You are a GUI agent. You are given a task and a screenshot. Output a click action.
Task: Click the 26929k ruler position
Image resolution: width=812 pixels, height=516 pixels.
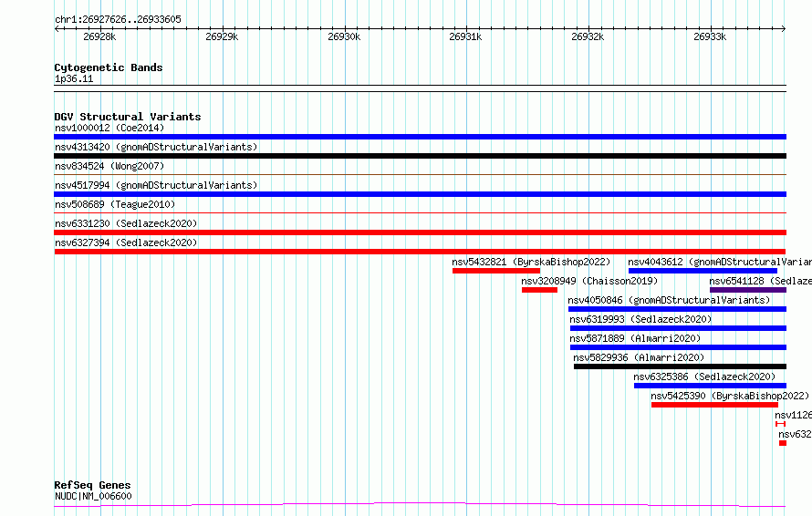tap(222, 36)
